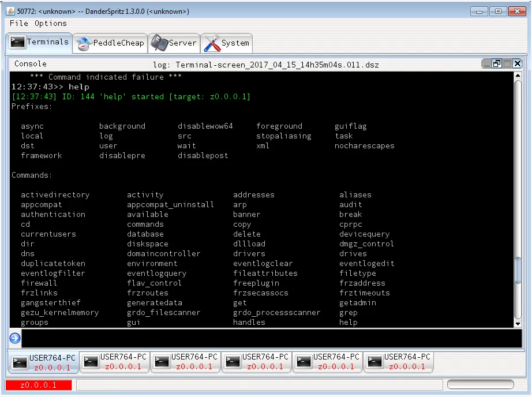Close the Console inner panel

click(x=518, y=63)
